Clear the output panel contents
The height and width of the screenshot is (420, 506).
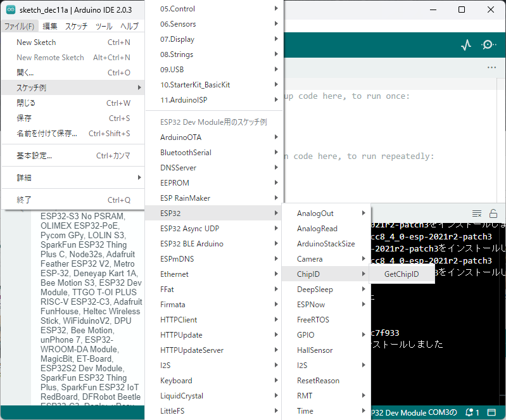pyautogui.click(x=477, y=213)
